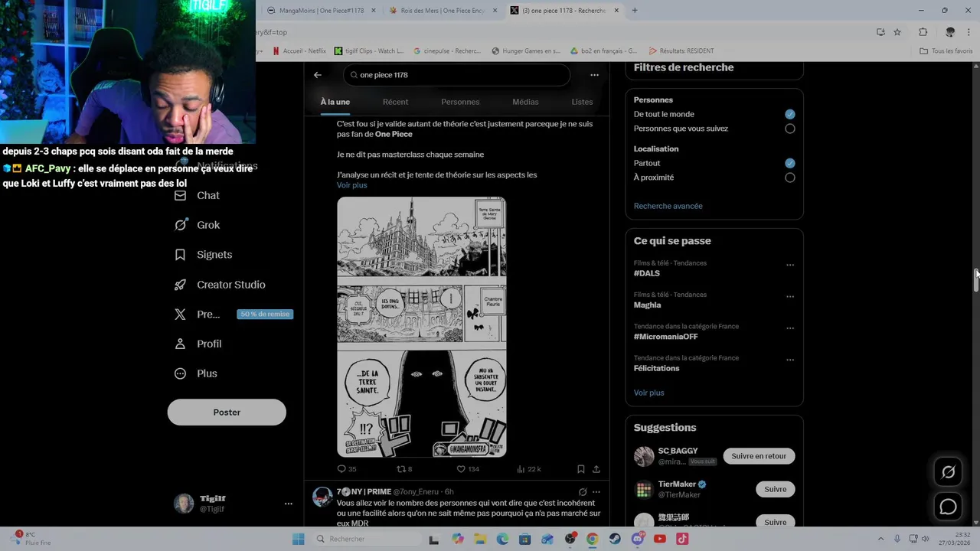Open the 'tigilf Clips' bookmark
The height and width of the screenshot is (551, 980).
coord(369,51)
